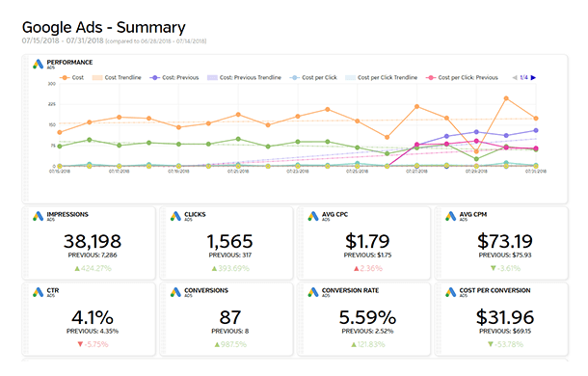Click the -53.78% change on Cost Per Conversion
The width and height of the screenshot is (588, 376).
point(506,344)
